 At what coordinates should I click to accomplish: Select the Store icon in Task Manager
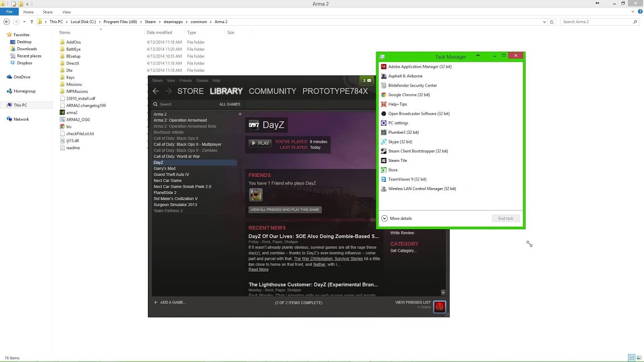point(383,170)
